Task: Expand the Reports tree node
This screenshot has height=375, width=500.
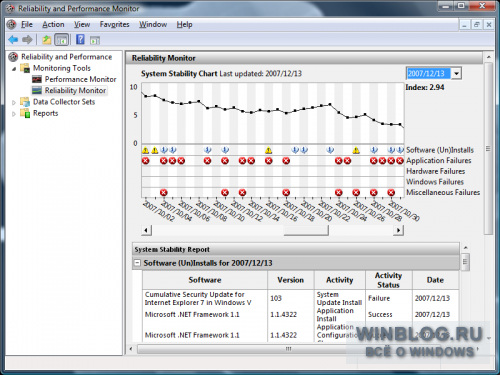Action: [14, 114]
